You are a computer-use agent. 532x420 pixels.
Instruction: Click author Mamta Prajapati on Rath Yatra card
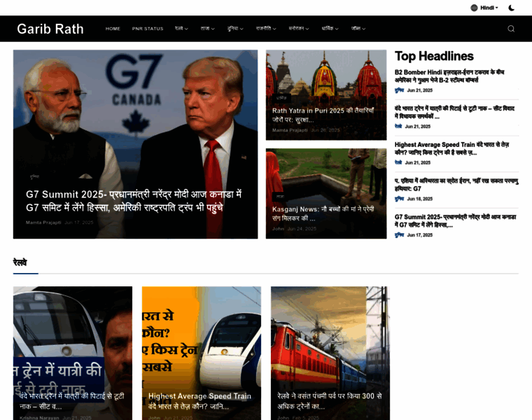(290, 130)
